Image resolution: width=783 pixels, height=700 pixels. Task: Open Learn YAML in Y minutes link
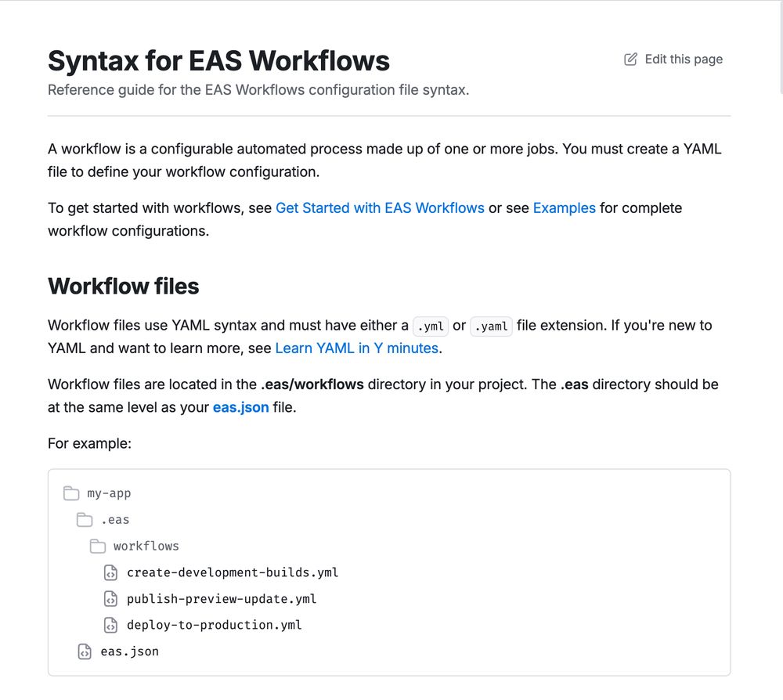click(356, 348)
